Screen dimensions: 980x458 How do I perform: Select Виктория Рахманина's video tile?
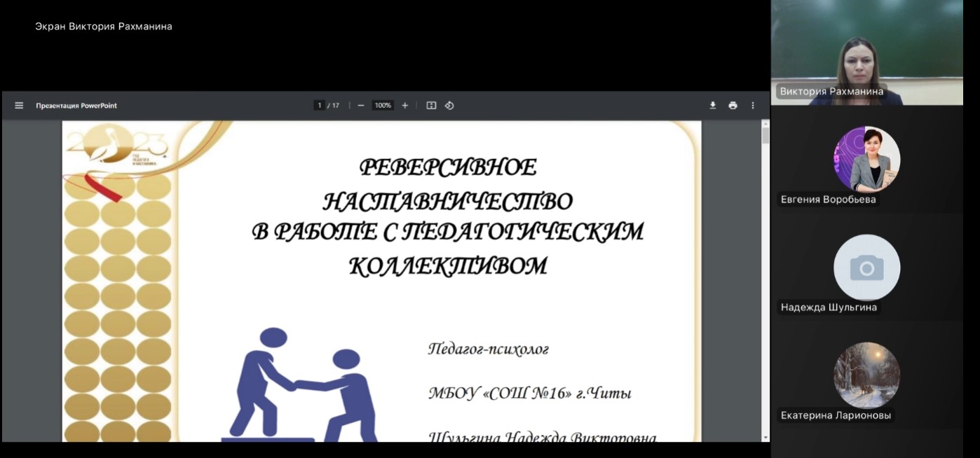[866, 53]
